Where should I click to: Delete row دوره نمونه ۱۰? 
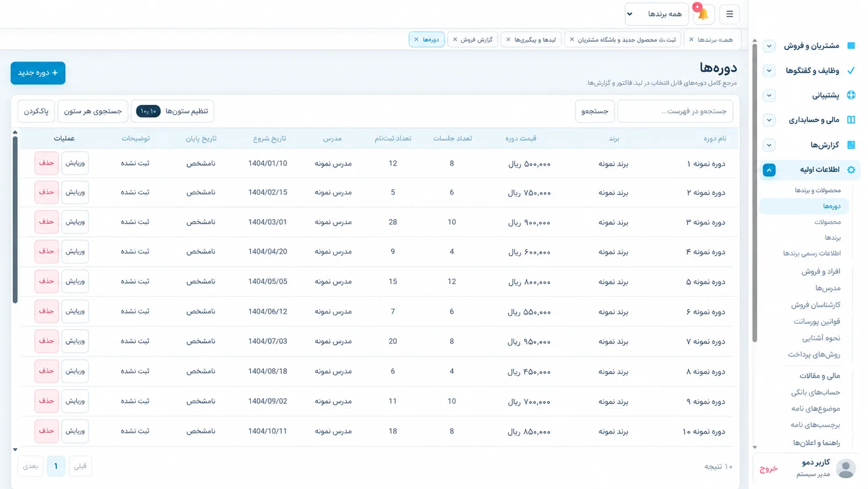(47, 431)
